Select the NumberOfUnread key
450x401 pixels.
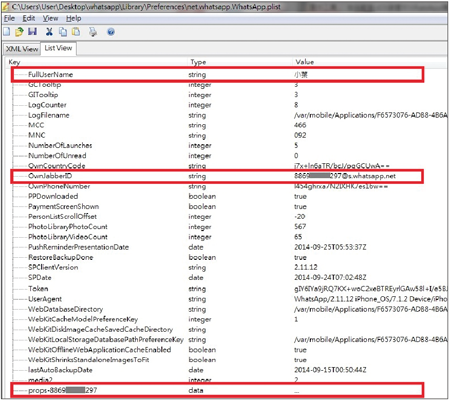click(x=57, y=156)
